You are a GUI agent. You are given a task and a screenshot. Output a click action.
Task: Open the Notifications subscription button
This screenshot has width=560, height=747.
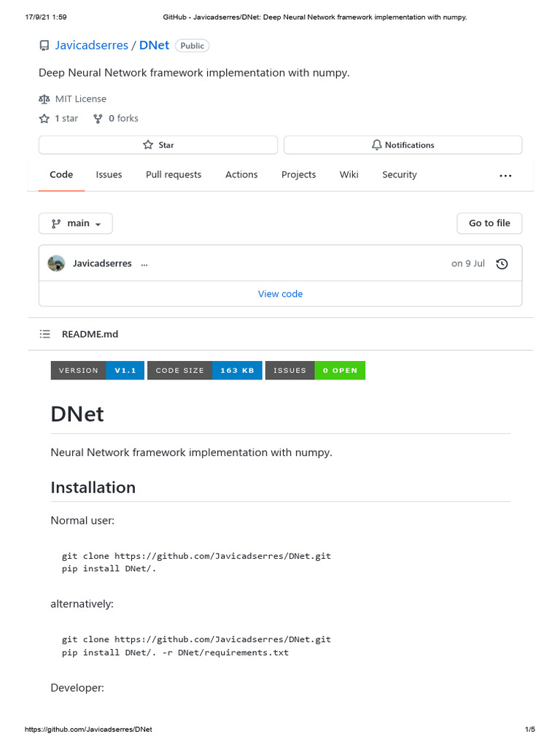pyautogui.click(x=402, y=145)
